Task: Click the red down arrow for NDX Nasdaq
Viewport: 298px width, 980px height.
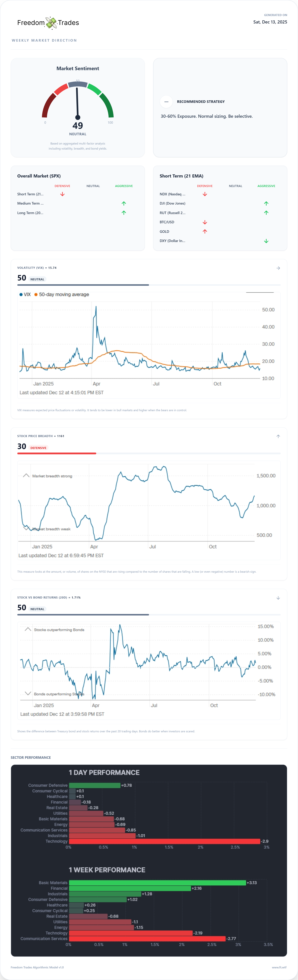Action: tap(205, 194)
